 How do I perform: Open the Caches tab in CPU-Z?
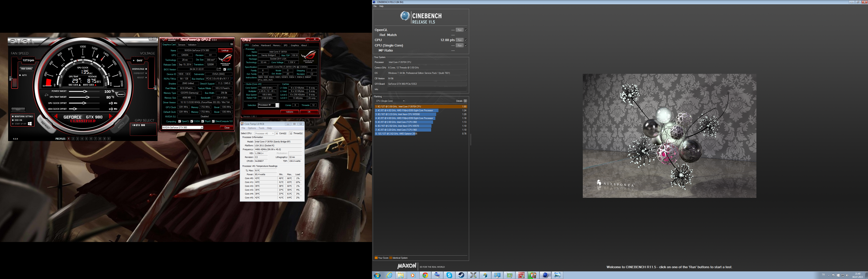click(x=255, y=46)
